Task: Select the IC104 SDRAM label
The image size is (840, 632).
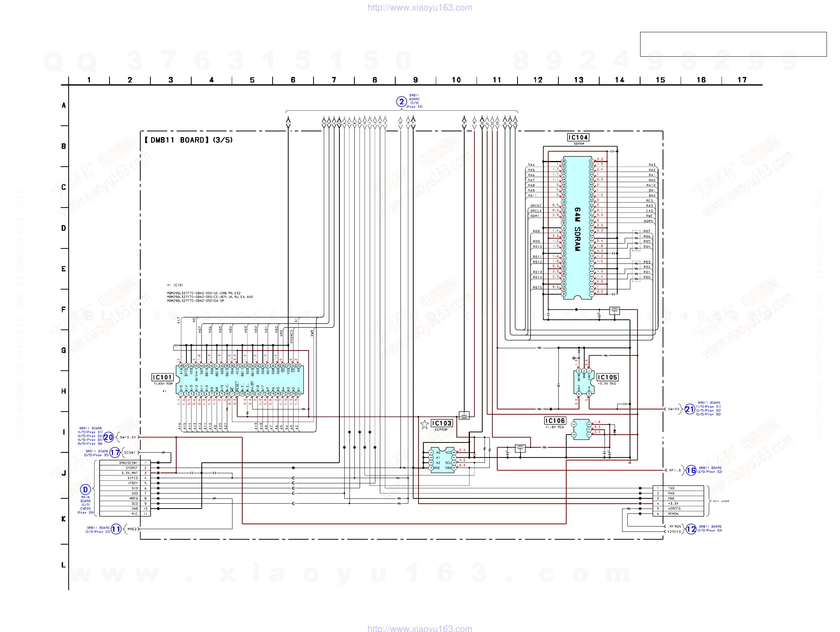Action: pyautogui.click(x=578, y=137)
